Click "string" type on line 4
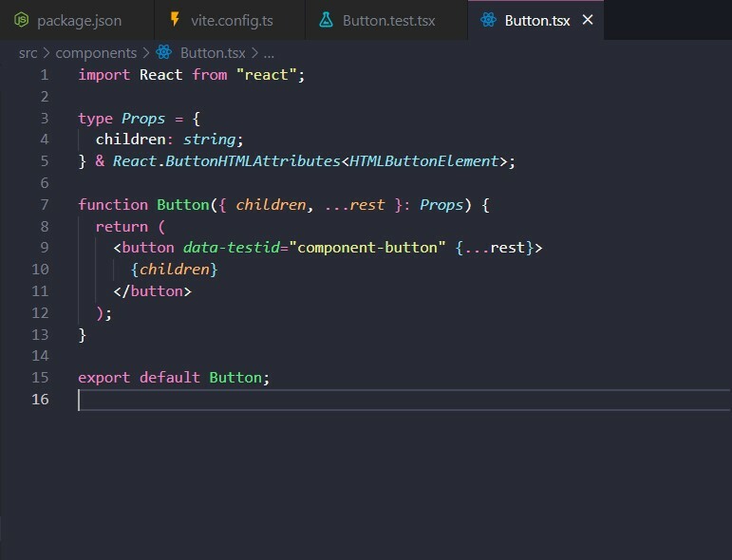Viewport: 732px width, 560px height. click(x=209, y=140)
